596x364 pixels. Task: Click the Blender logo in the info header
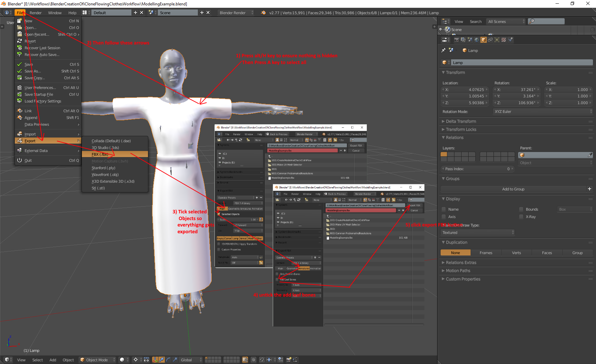tap(263, 12)
